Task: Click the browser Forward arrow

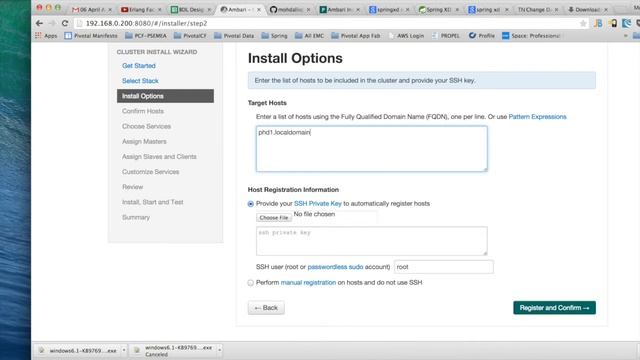Action: click(x=52, y=24)
